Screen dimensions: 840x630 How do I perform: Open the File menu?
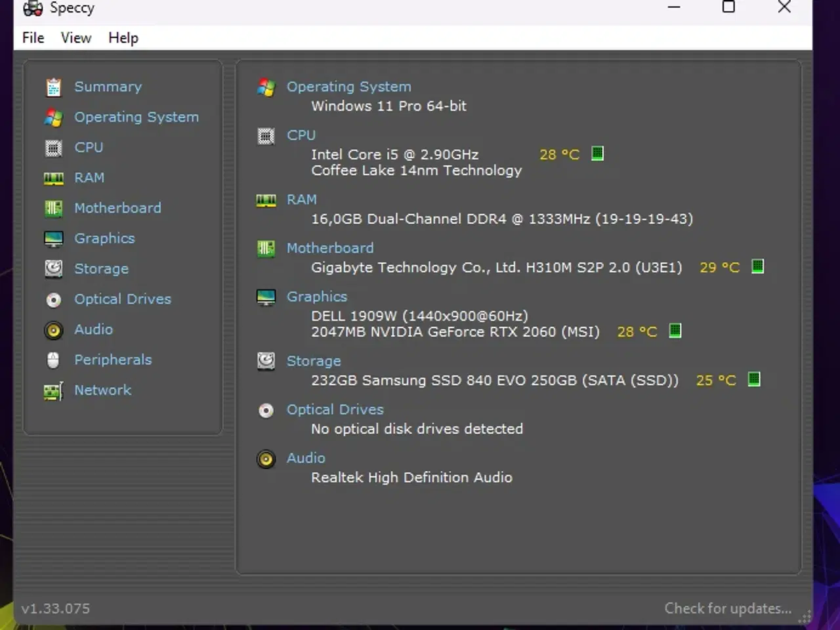32,37
